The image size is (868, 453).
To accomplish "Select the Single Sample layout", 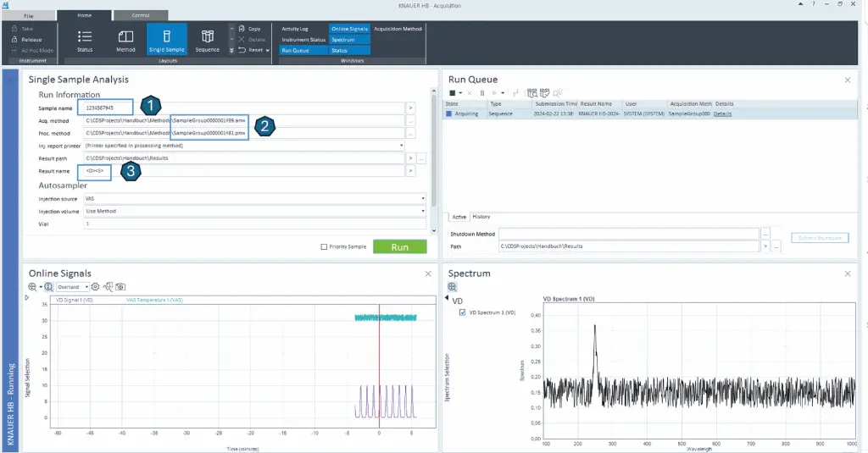I will (x=167, y=41).
